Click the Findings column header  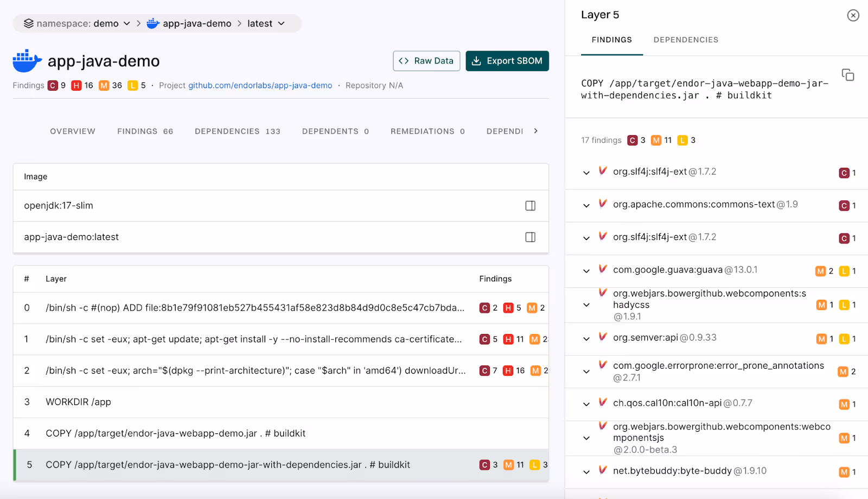[x=495, y=279]
